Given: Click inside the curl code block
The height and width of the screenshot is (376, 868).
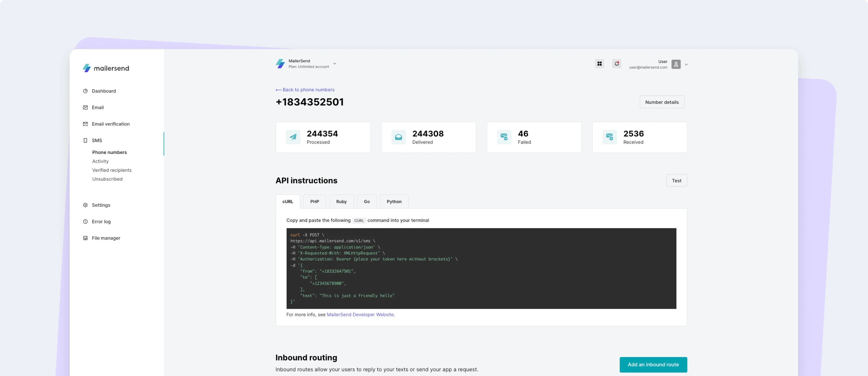Looking at the screenshot, I should [481, 268].
